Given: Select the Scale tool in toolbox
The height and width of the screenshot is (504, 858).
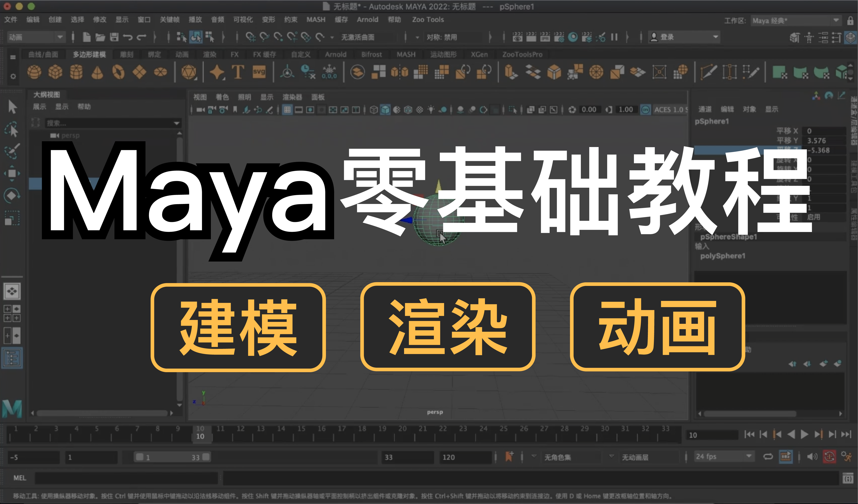Looking at the screenshot, I should (x=12, y=218).
